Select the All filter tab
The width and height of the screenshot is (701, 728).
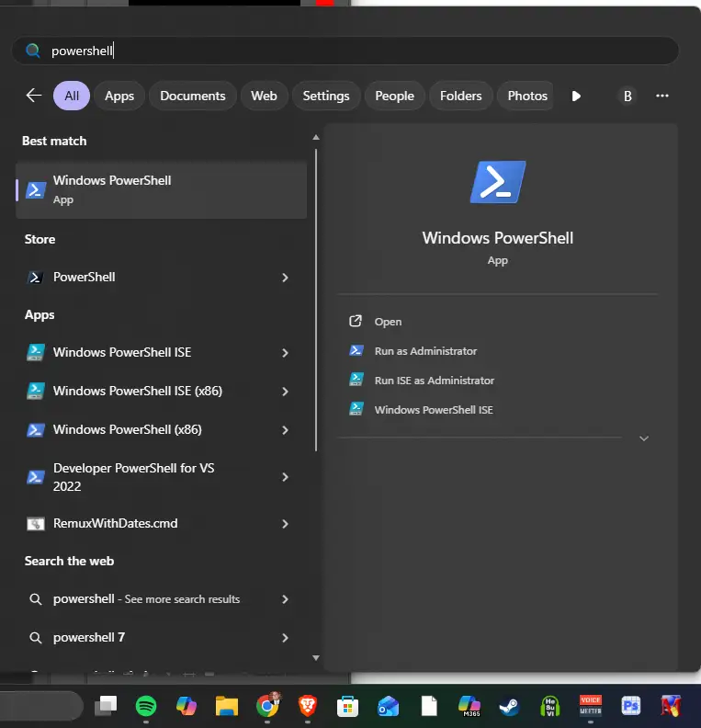click(72, 96)
